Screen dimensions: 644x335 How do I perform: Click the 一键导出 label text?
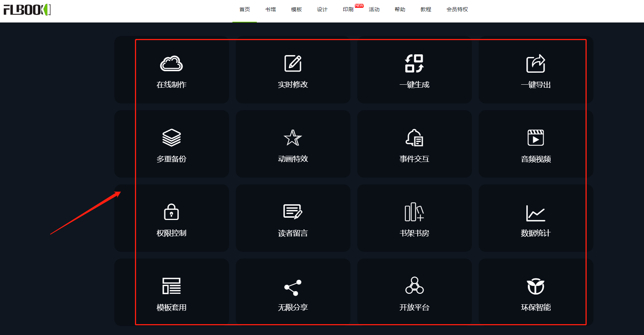(x=536, y=85)
